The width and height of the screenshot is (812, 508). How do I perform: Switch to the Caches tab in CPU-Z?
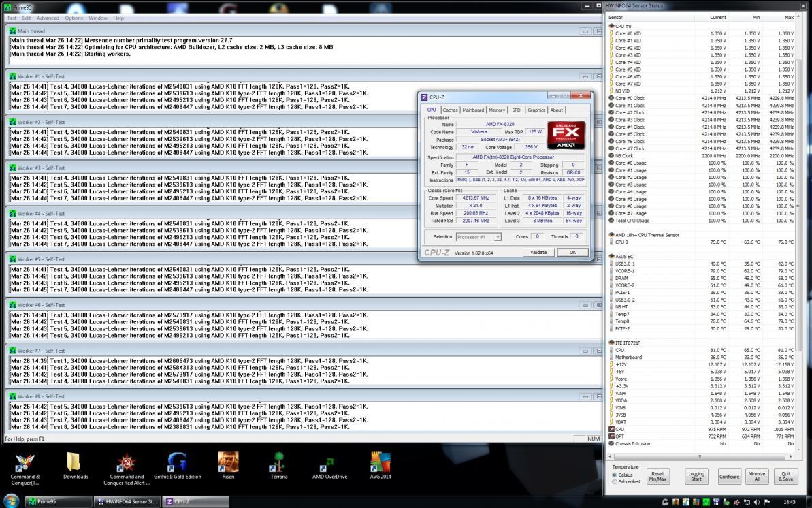pyautogui.click(x=450, y=110)
